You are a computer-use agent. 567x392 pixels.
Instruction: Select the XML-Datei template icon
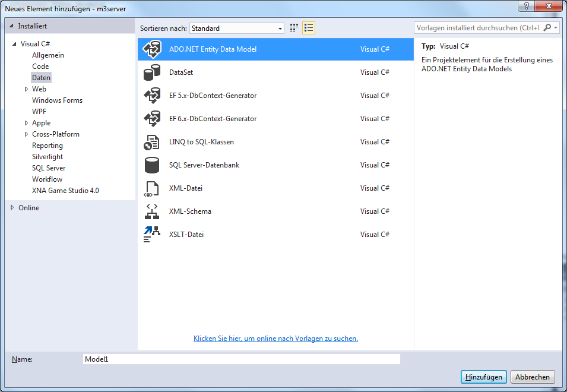click(x=153, y=188)
